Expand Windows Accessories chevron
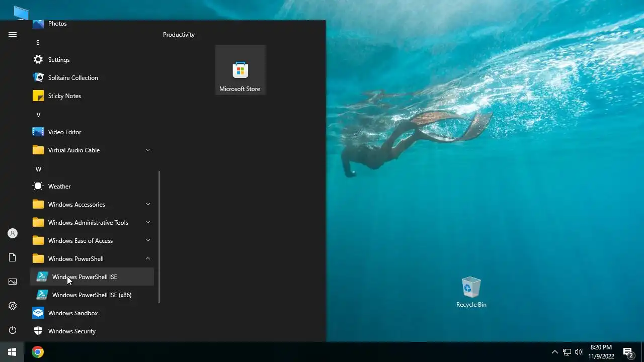The width and height of the screenshot is (644, 362). (148, 204)
